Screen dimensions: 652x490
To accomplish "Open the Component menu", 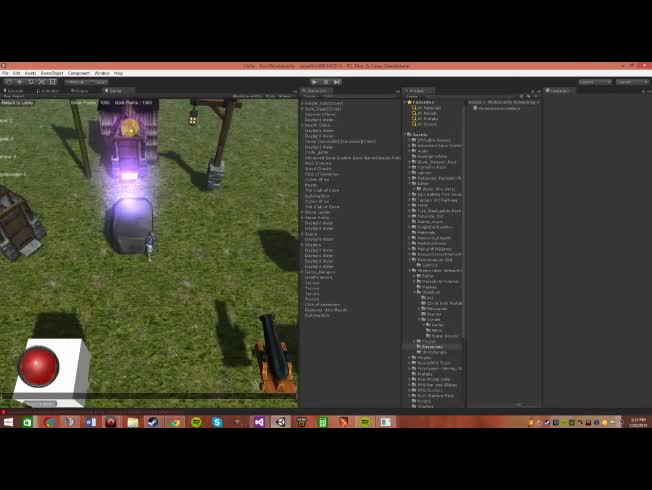I will [79, 73].
